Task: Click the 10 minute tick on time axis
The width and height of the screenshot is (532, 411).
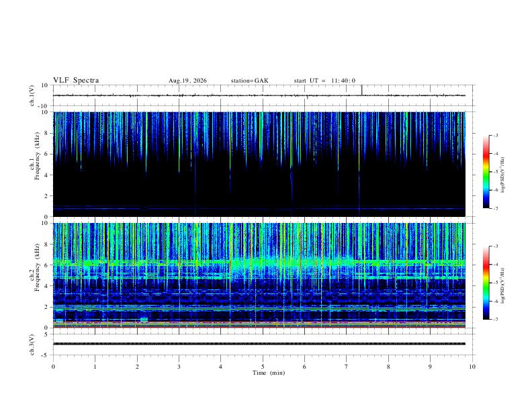Action: 472,367
